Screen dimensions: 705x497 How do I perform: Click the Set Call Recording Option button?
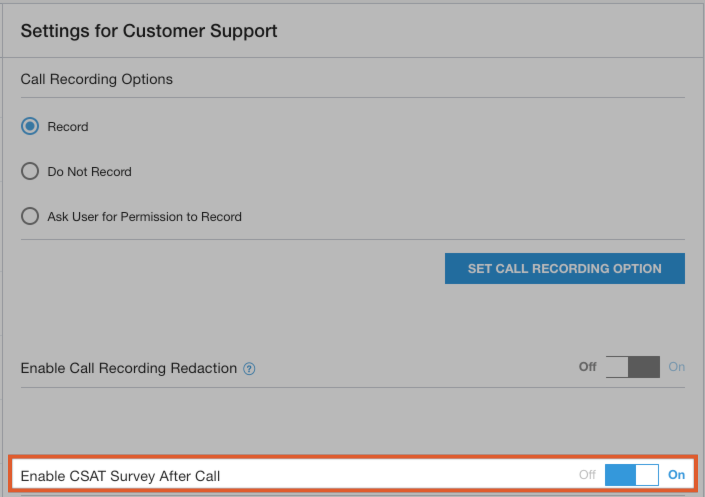click(x=564, y=268)
